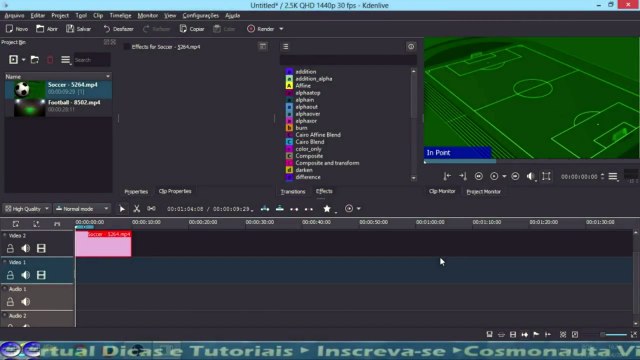Image resolution: width=640 pixels, height=360 pixels.
Task: Open the High Quality preview dropdown
Action: 27,209
